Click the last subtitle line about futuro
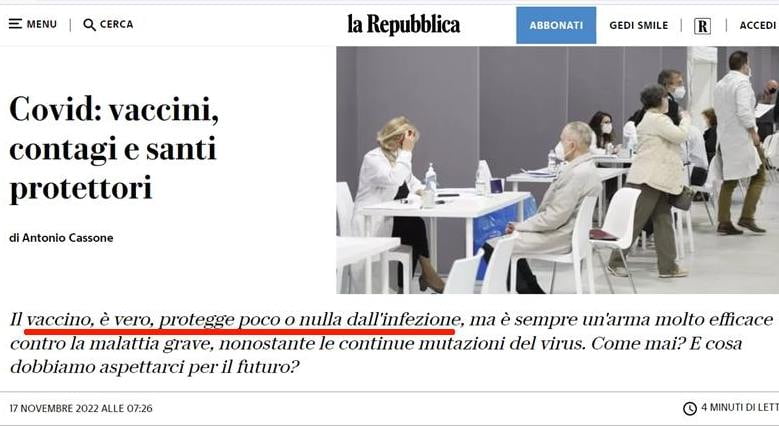 (x=155, y=367)
